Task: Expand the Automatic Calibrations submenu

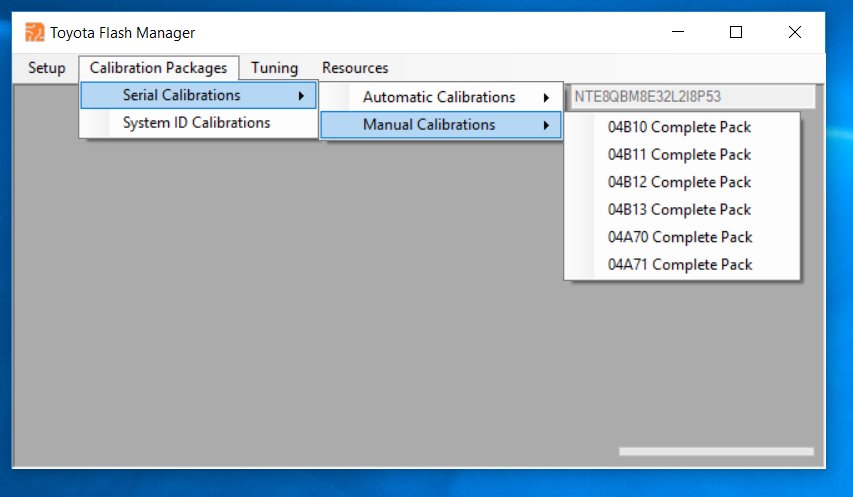Action: click(441, 97)
